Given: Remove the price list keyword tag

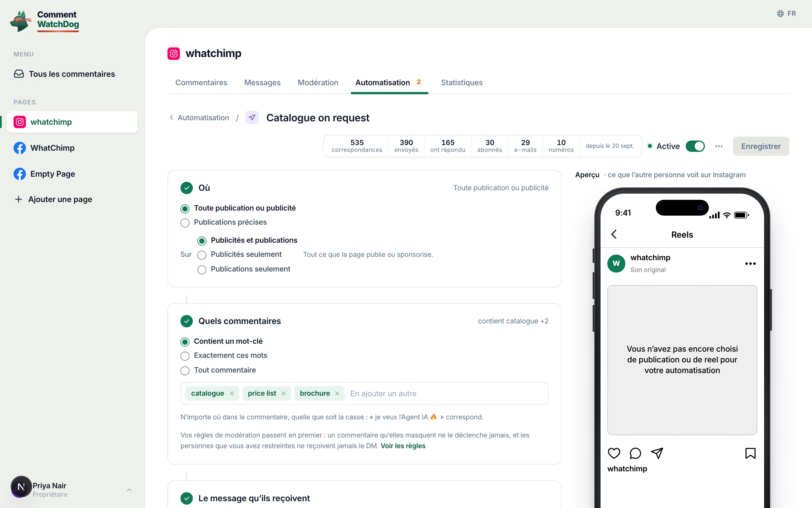Looking at the screenshot, I should pyautogui.click(x=284, y=393).
